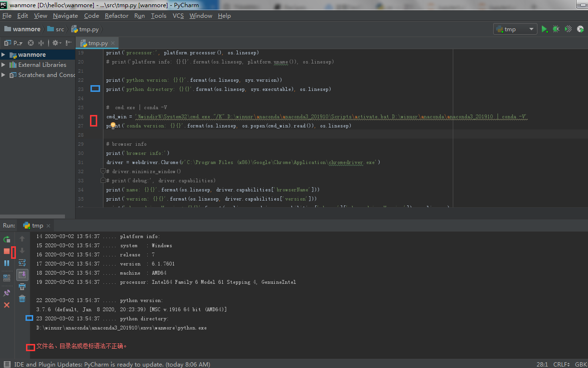Screen dimensions: 588x368
Task: Expand Scratches and Consoles node
Action: (3, 75)
